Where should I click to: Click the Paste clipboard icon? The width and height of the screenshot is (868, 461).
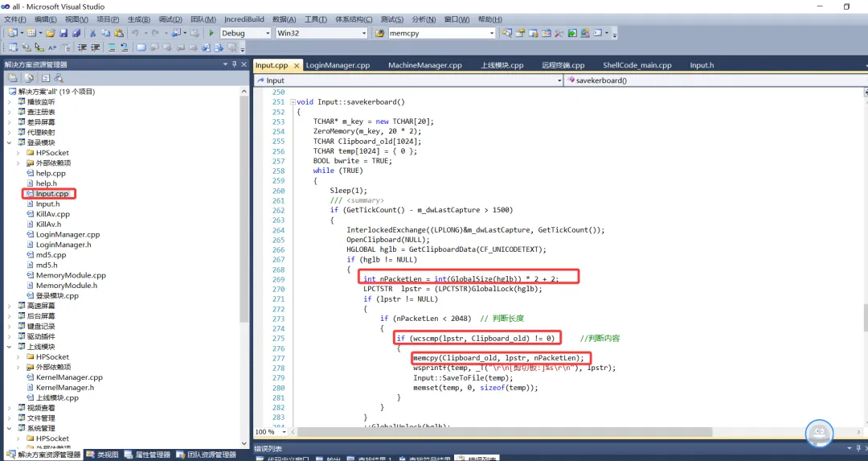pos(118,33)
